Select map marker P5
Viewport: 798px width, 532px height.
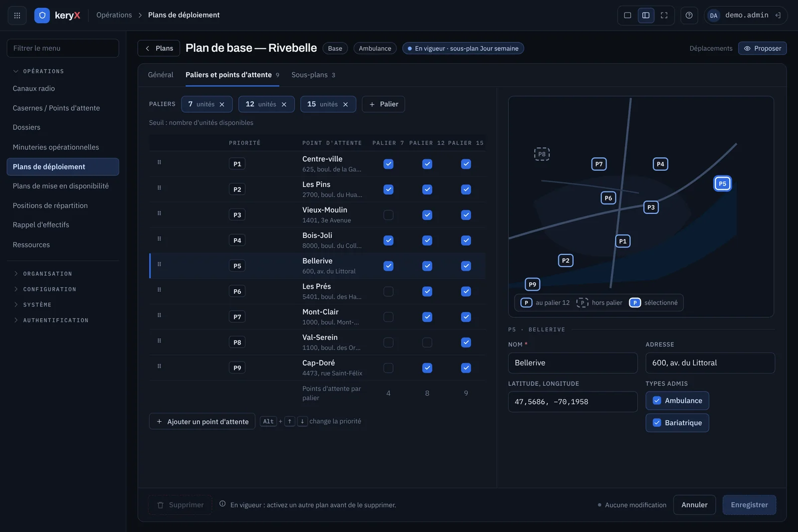[722, 183]
